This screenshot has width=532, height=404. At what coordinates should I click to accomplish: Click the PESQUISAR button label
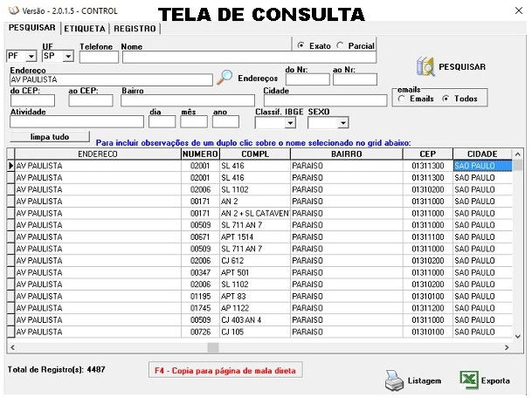tap(462, 67)
